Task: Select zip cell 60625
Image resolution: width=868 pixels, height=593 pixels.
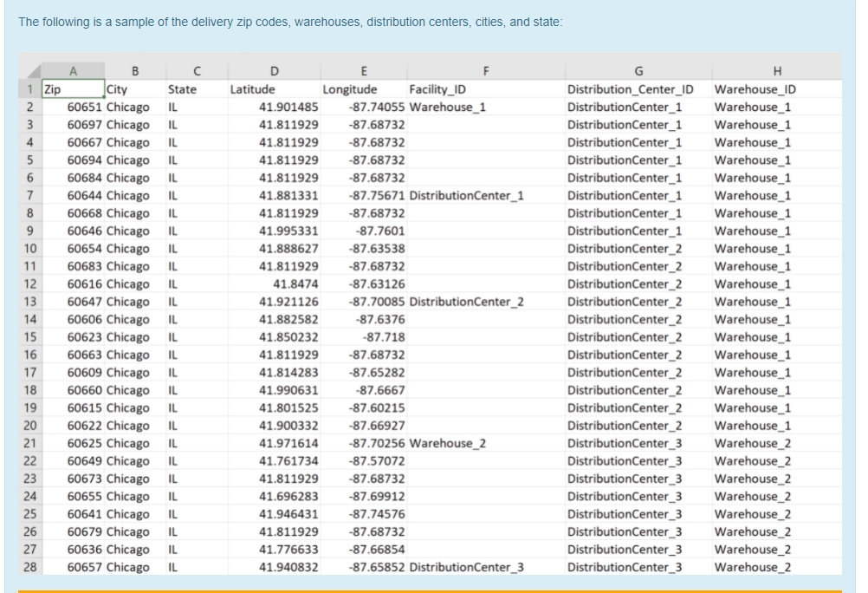Action: coord(73,443)
